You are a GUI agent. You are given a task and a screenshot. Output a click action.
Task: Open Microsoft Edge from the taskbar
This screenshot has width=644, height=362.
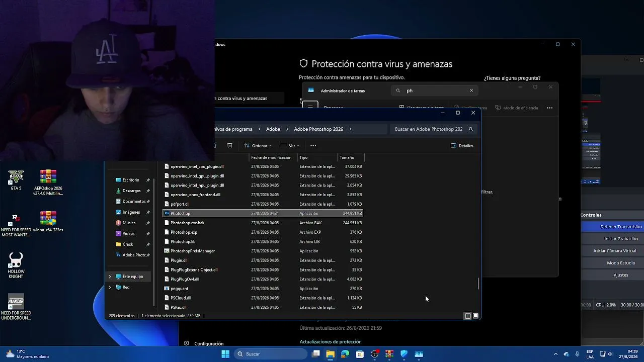coord(345,354)
